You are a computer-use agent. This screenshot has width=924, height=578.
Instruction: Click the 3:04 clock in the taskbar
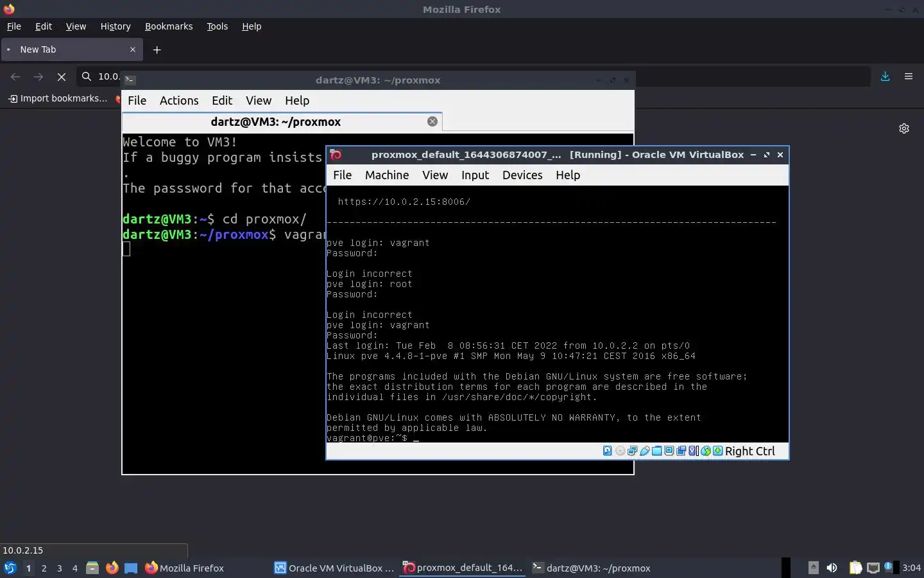tap(911, 568)
